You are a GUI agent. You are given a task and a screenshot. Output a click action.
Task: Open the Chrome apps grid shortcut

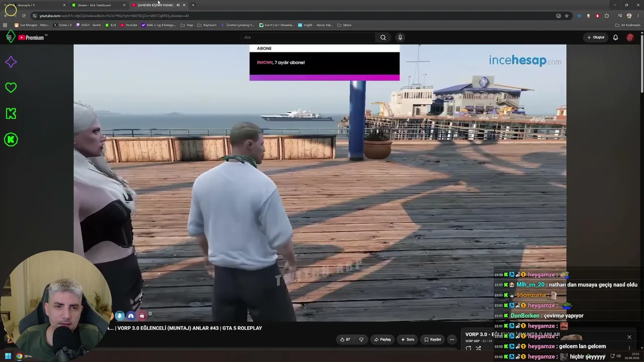point(6,25)
